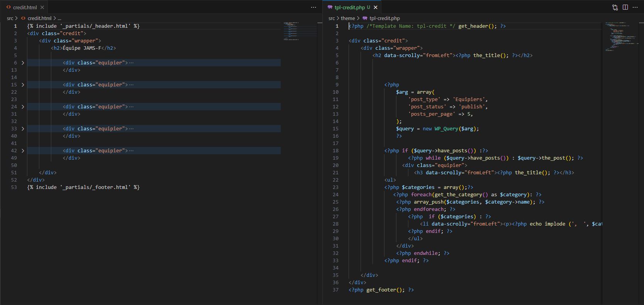644x305 pixels.
Task: Click the HTML icon in left breadcrumb
Action: tap(24, 18)
